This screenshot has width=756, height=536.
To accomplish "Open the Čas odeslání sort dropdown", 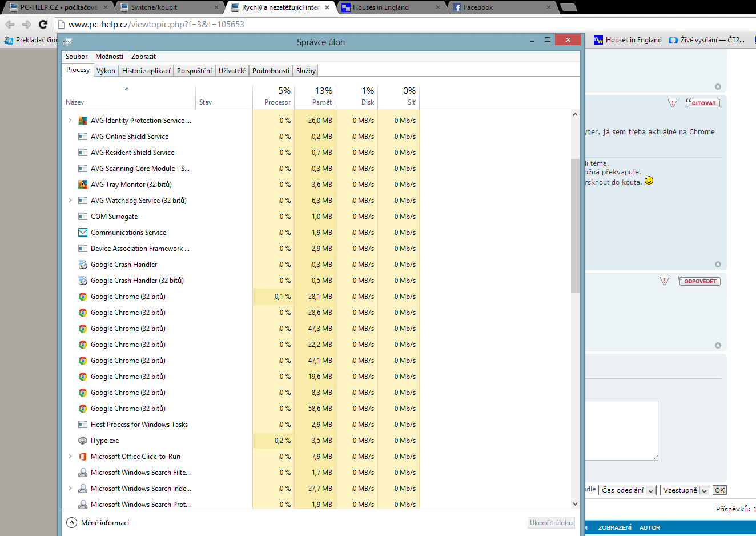I will (627, 490).
